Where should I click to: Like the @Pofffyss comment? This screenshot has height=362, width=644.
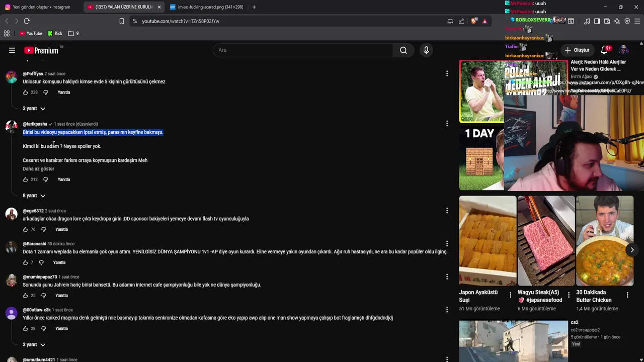click(x=26, y=93)
